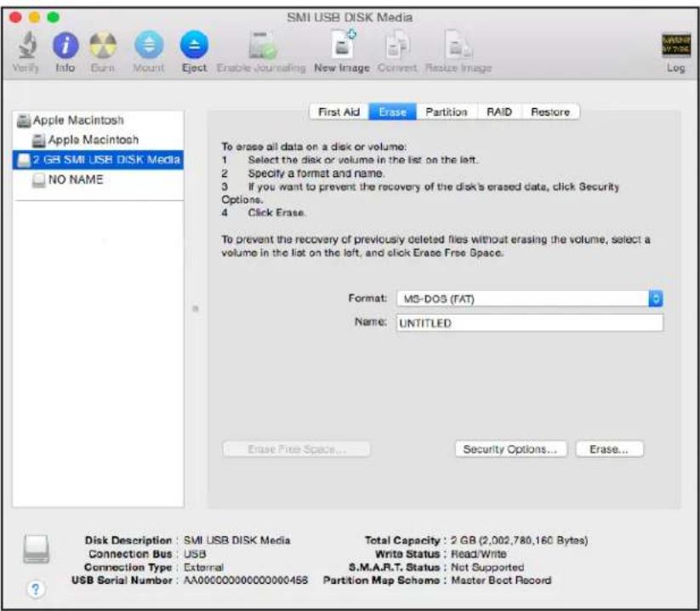Eject the disk with Eject icon
700x611 pixels.
click(194, 45)
